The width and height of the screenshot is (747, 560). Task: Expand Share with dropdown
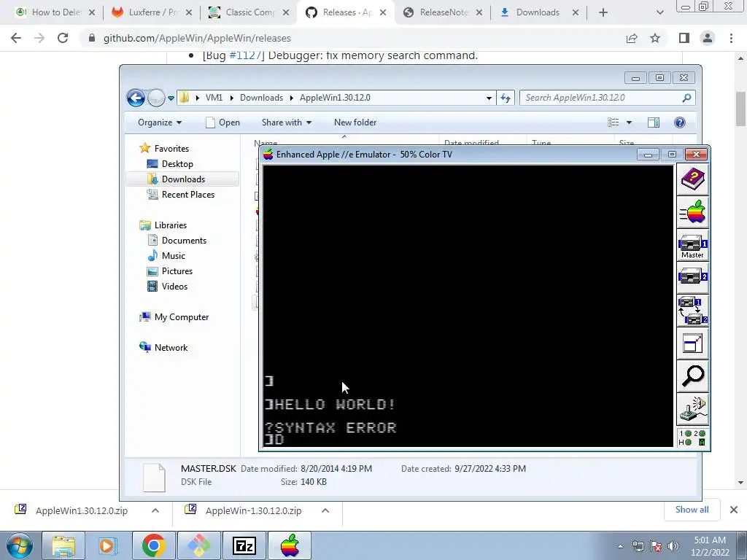[x=286, y=122]
